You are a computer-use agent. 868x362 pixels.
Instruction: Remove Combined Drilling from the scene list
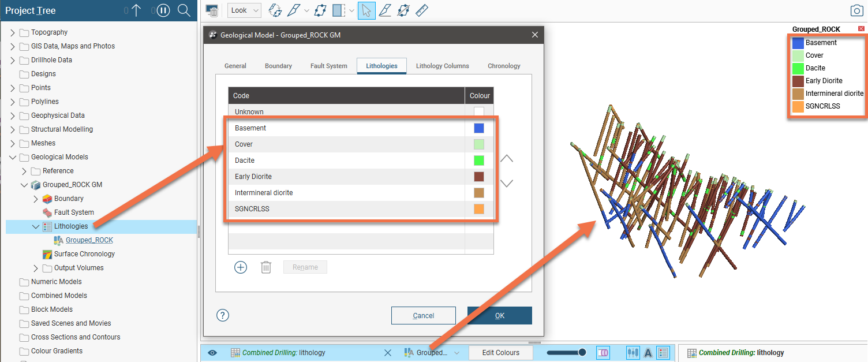coord(388,353)
